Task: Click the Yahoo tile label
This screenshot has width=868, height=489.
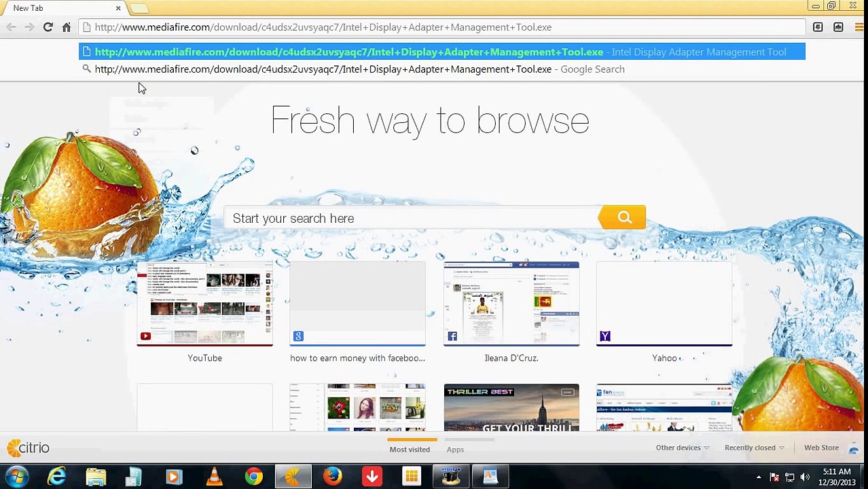Action: coord(666,358)
